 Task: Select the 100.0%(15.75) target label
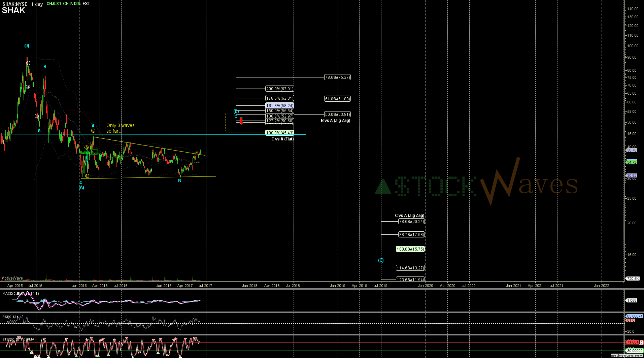tap(410, 249)
